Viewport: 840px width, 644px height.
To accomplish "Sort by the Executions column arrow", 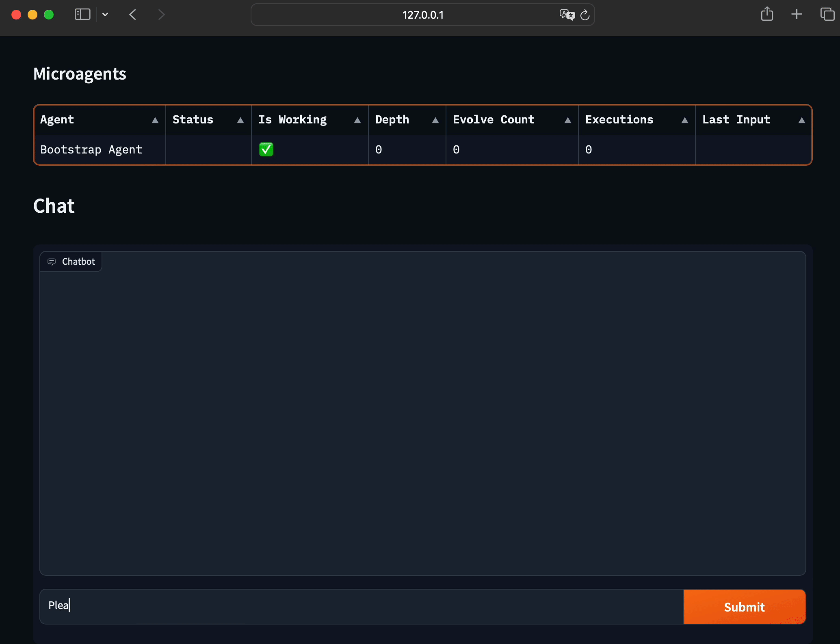I will click(684, 120).
